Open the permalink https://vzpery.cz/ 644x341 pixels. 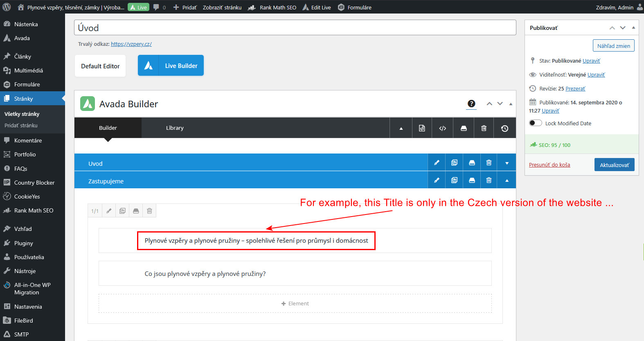[131, 44]
